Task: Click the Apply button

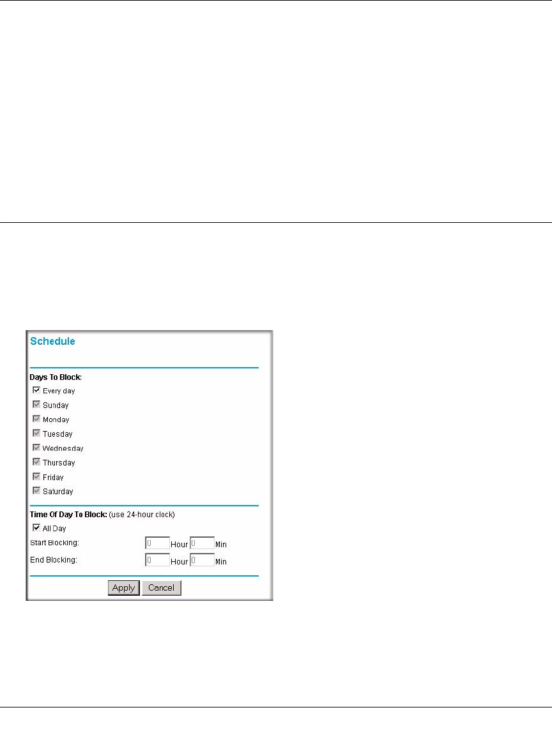Action: (x=123, y=587)
